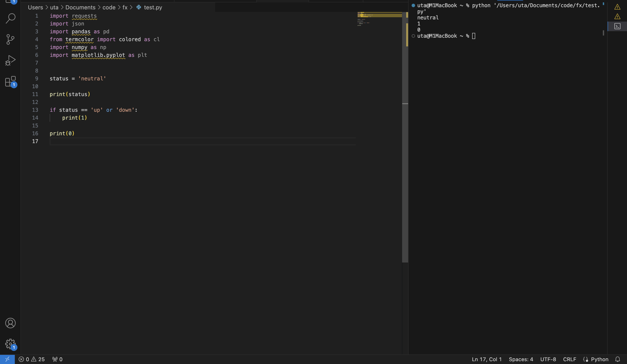Screen dimensions: 627x364
Task: Open the Extensions view
Action: 10,81
